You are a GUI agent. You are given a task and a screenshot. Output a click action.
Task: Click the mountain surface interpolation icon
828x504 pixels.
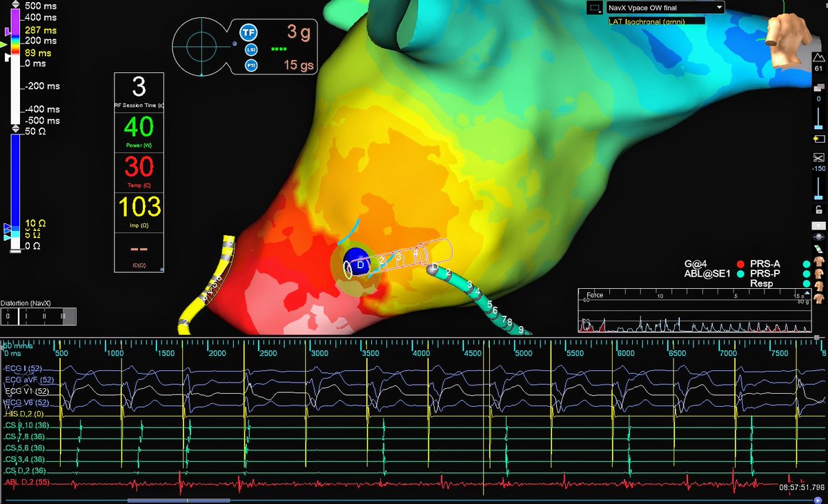click(x=819, y=56)
